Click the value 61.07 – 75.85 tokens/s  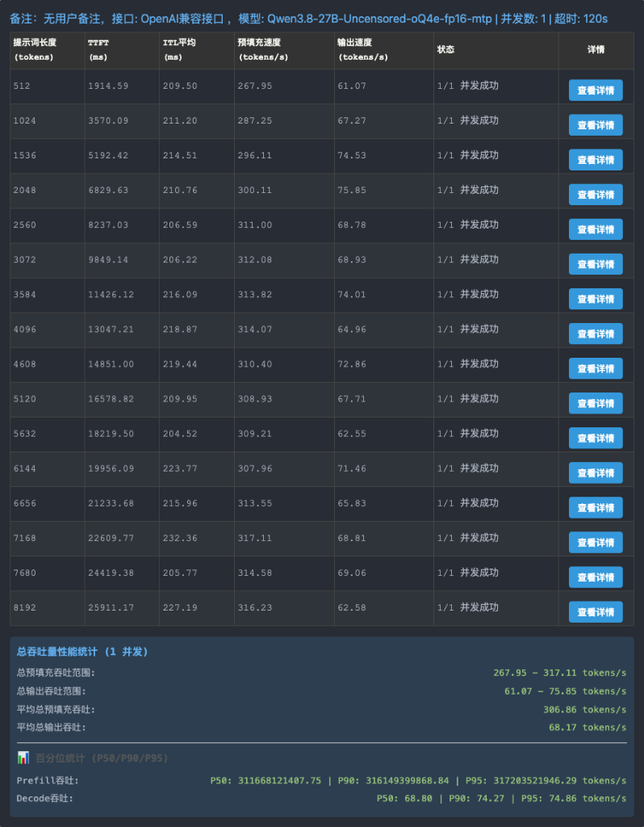(565, 691)
